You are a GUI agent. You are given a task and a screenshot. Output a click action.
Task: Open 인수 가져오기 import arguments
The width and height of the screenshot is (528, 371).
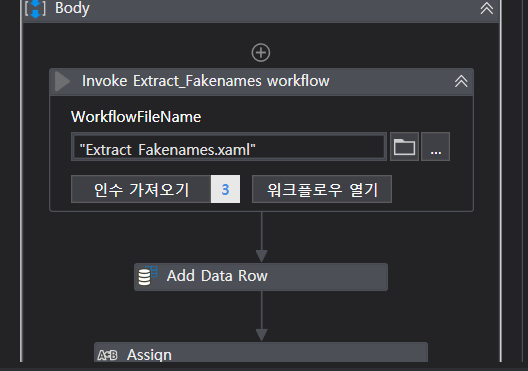[x=141, y=189]
